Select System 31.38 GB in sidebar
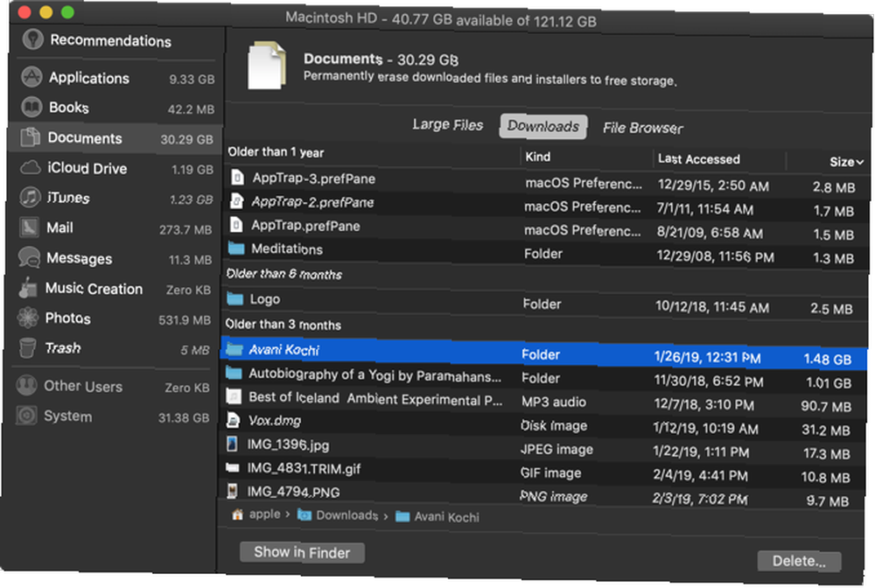This screenshot has height=588, width=875. (x=113, y=416)
